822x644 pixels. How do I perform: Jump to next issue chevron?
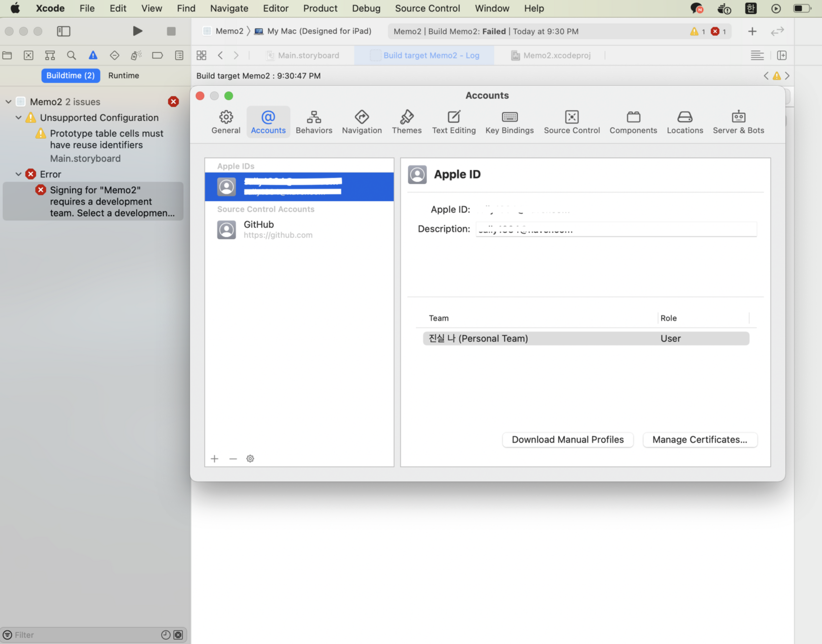point(787,76)
